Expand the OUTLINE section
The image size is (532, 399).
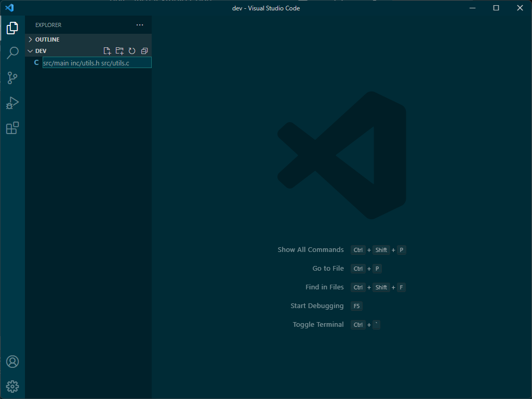31,39
